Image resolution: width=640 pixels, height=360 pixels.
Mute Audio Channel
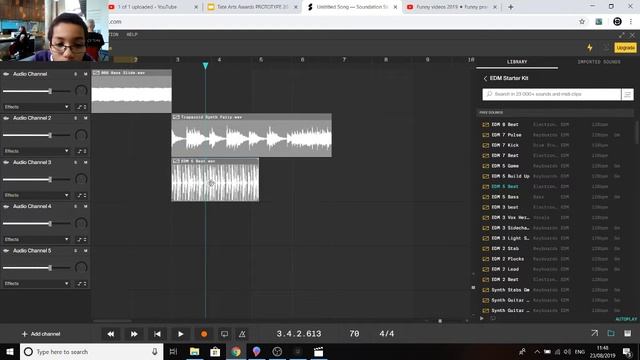85,74
